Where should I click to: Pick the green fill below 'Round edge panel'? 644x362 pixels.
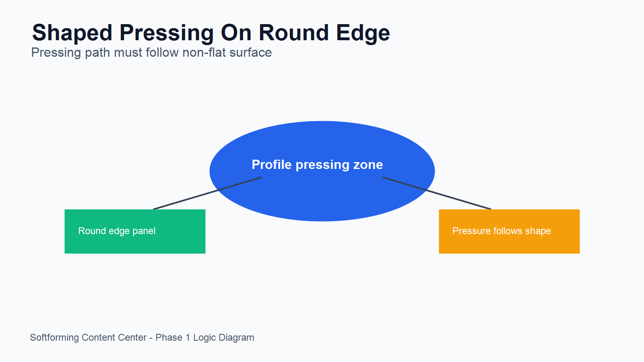(x=135, y=245)
